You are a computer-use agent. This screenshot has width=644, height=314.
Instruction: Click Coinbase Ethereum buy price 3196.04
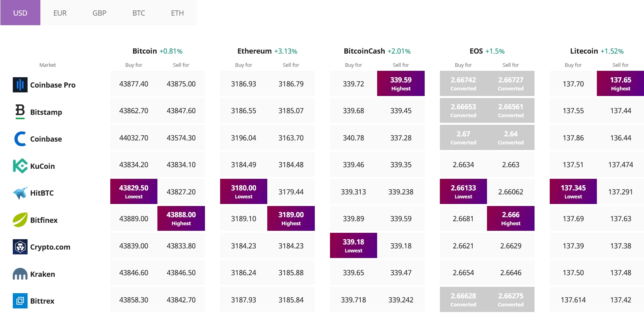click(244, 138)
